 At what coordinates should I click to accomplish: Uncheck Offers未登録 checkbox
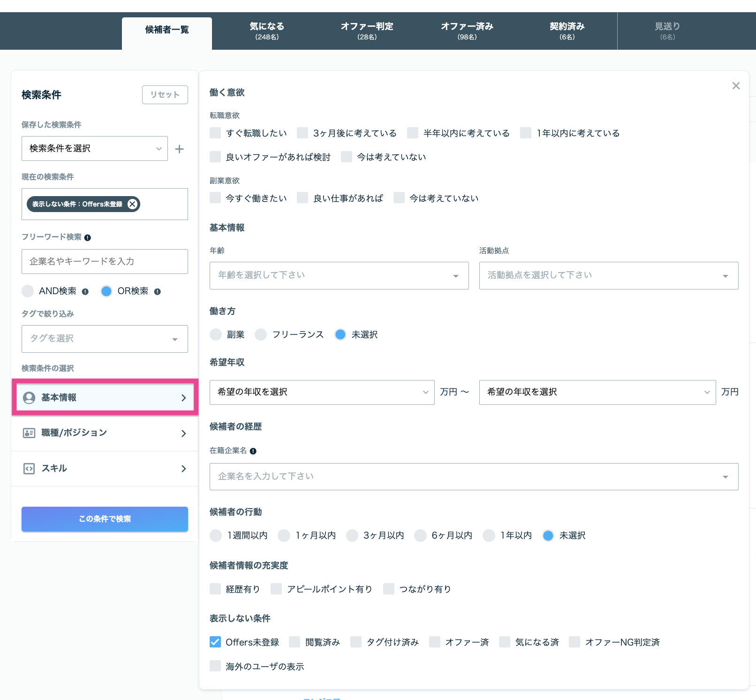point(215,642)
